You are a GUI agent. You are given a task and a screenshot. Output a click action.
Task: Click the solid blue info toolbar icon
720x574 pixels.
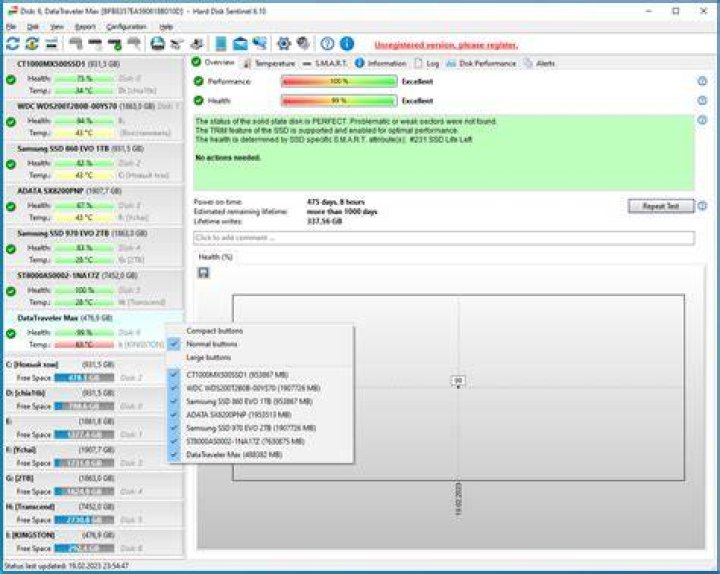[x=347, y=44]
